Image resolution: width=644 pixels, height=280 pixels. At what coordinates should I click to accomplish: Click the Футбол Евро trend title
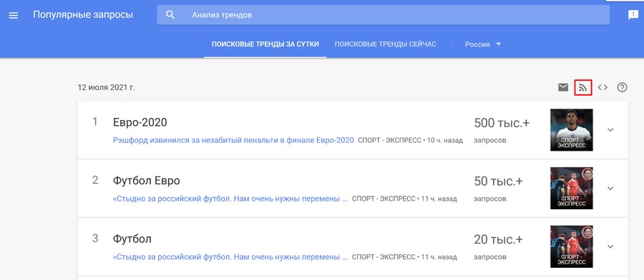(x=146, y=181)
